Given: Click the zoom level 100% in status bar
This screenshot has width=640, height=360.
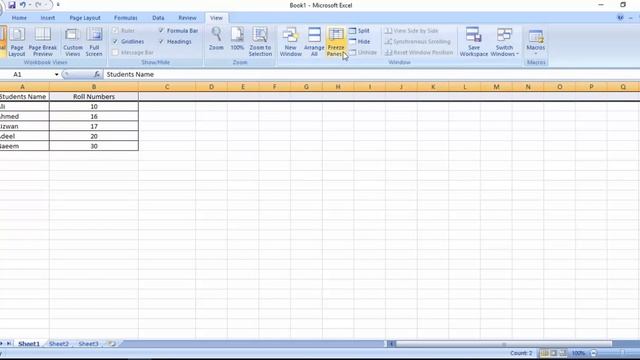Looking at the screenshot, I should [578, 353].
